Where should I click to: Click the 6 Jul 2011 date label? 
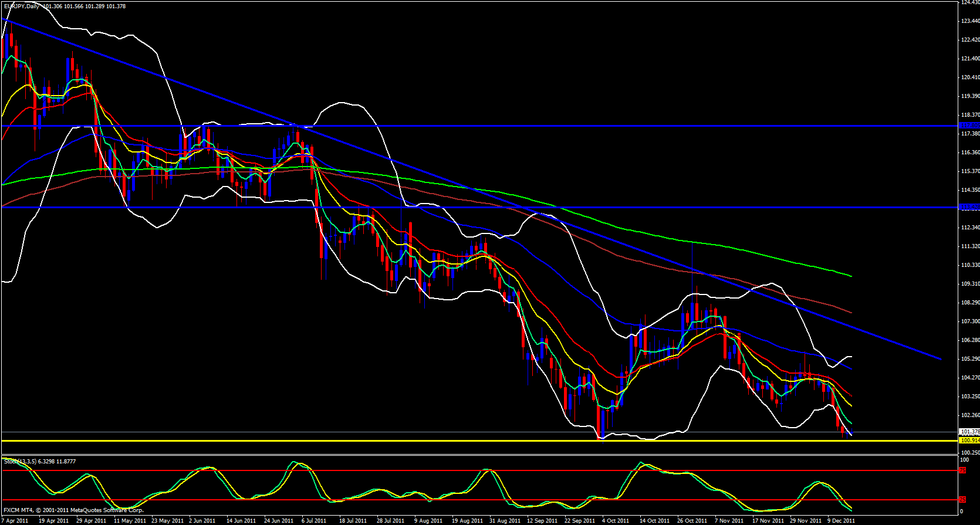click(x=314, y=520)
